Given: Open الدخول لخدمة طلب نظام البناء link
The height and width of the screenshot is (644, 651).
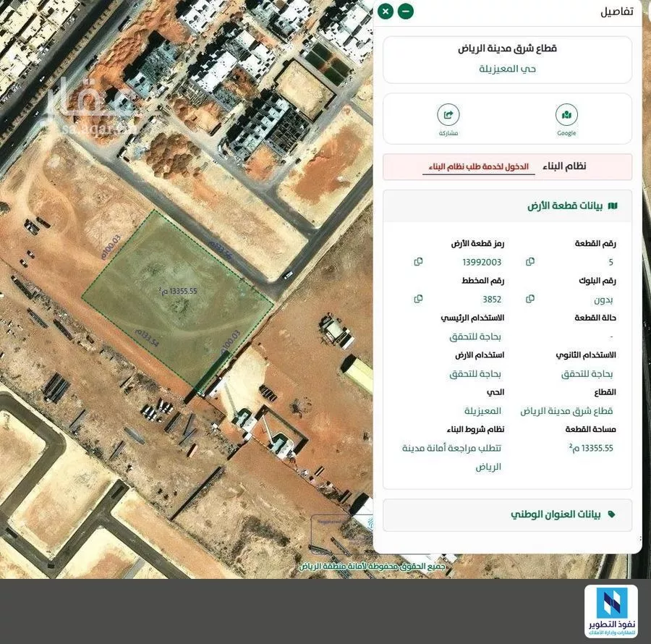Looking at the screenshot, I should tap(478, 166).
